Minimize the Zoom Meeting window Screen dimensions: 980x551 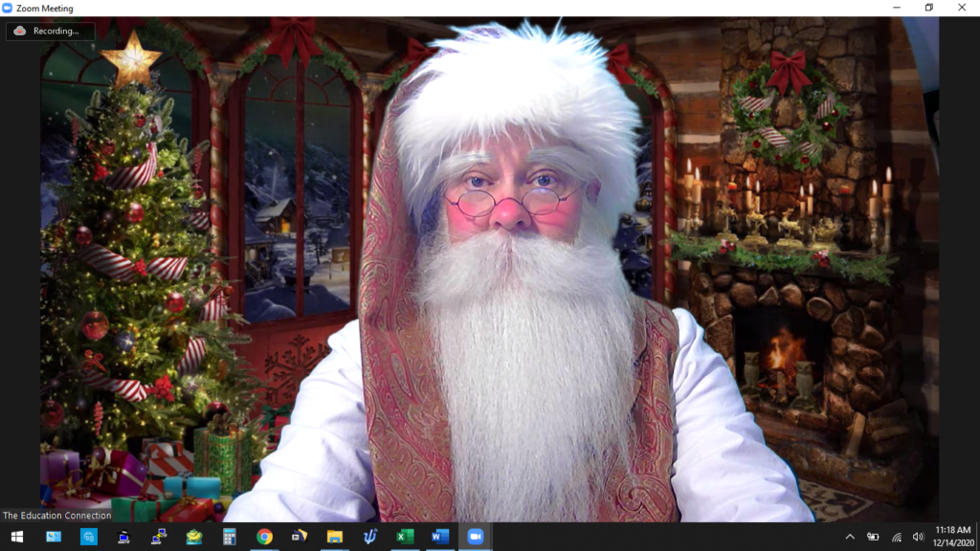point(897,8)
